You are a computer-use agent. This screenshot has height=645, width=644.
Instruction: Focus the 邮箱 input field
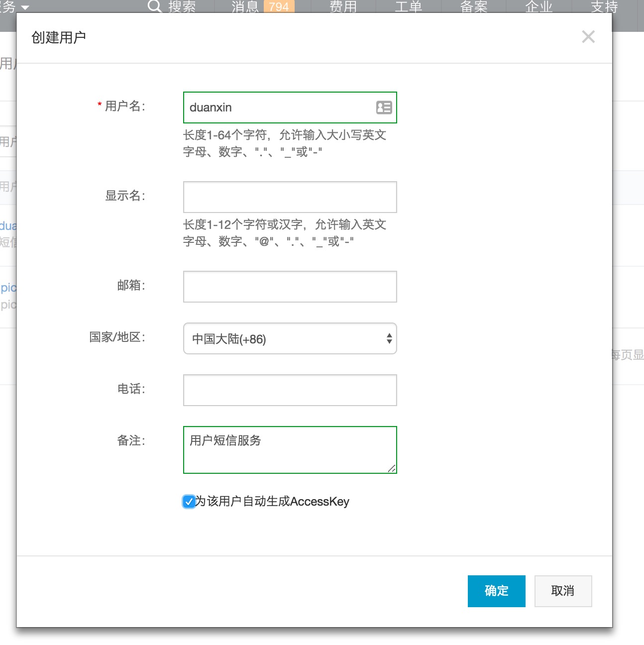[x=290, y=287]
